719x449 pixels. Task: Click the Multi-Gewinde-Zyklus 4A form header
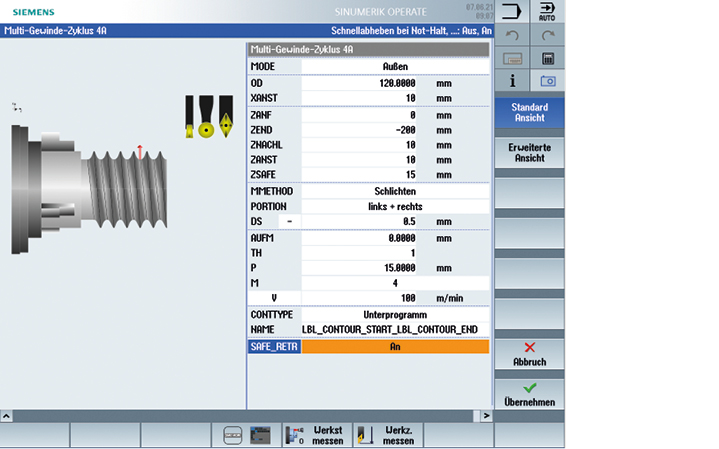click(x=368, y=50)
